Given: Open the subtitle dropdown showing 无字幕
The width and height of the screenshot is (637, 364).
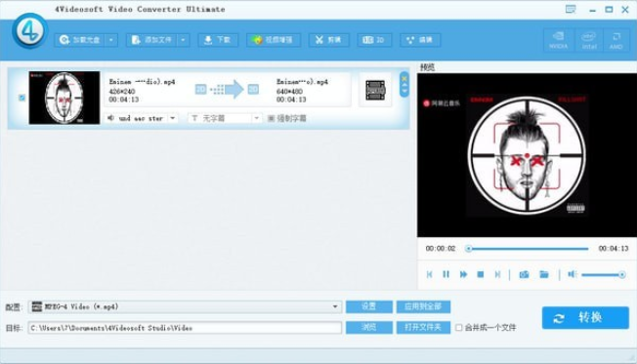Looking at the screenshot, I should pyautogui.click(x=225, y=118).
